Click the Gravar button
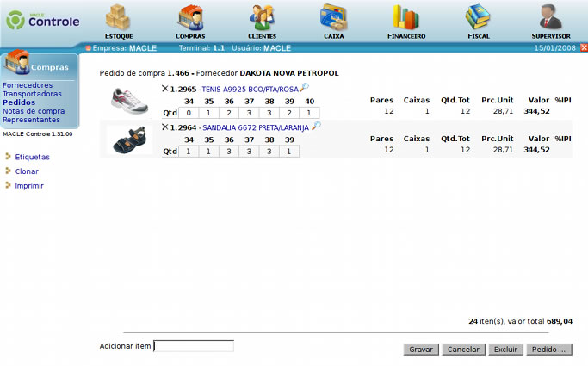Viewport: 588px width, 366px height. tap(421, 350)
